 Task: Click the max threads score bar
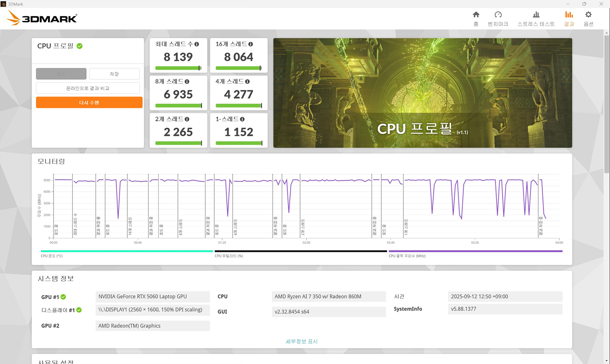tap(178, 68)
